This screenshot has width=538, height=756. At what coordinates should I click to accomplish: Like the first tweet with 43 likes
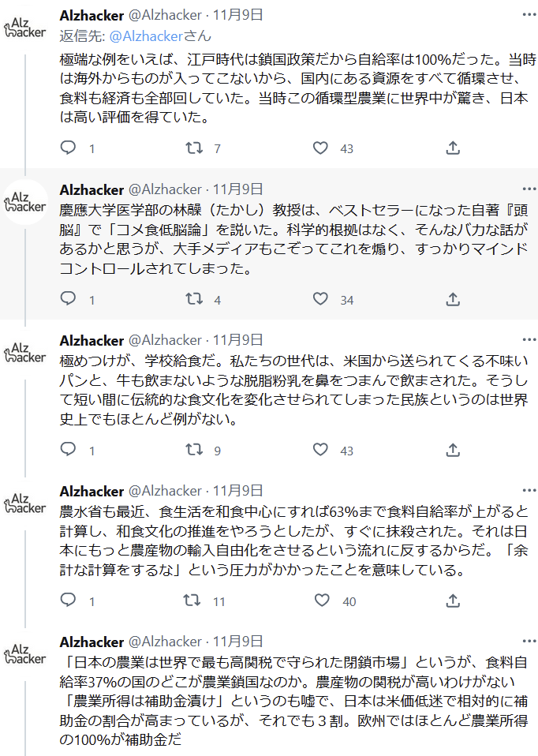(x=320, y=148)
